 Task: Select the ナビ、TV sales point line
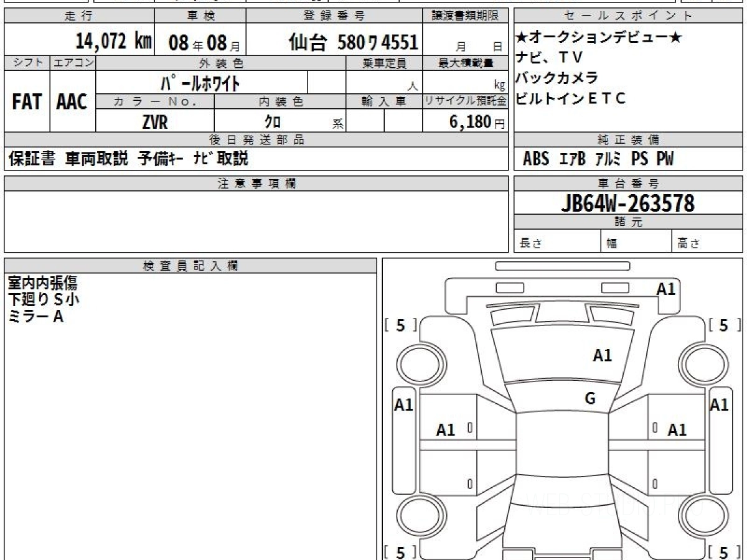(549, 57)
